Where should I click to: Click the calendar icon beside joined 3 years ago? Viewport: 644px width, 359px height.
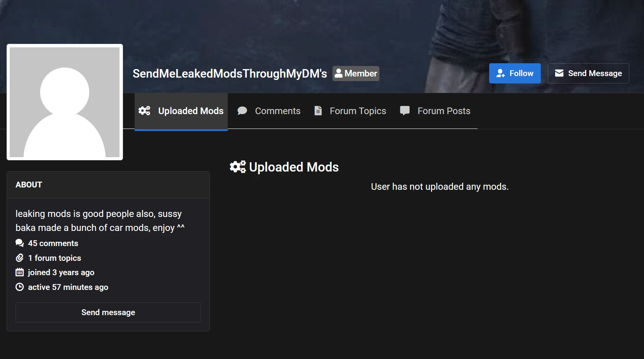point(19,272)
